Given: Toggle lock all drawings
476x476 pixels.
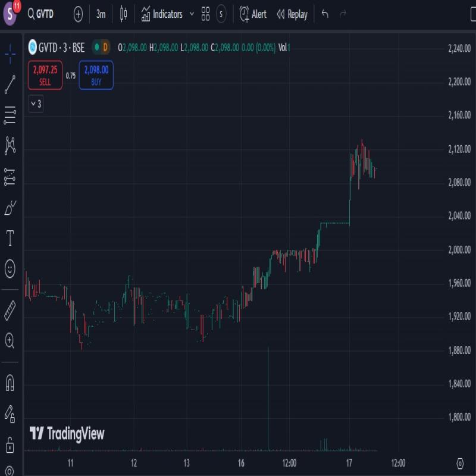Looking at the screenshot, I should pyautogui.click(x=10, y=444).
